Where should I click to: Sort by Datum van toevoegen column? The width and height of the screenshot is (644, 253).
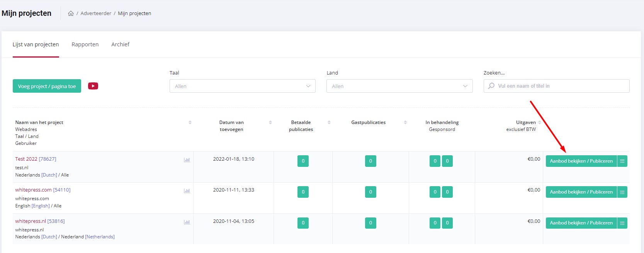(x=270, y=122)
